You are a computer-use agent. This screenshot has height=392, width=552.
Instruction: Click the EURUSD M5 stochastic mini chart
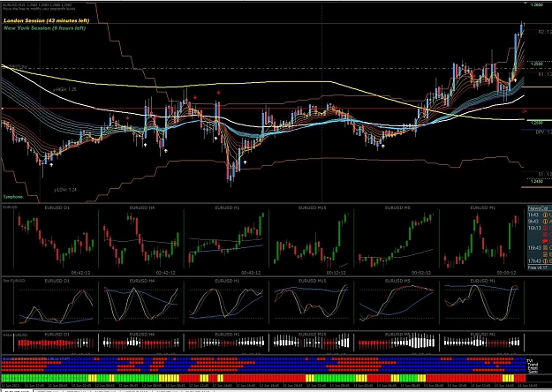click(397, 303)
